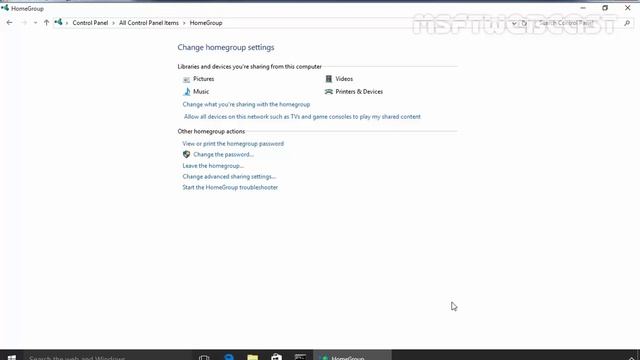Click Change the password link

[x=224, y=155]
